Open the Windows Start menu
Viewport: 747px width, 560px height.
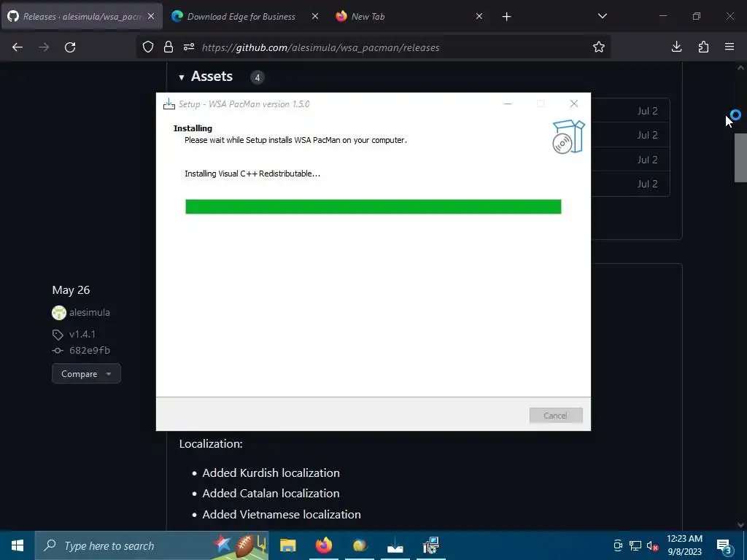tap(18, 545)
